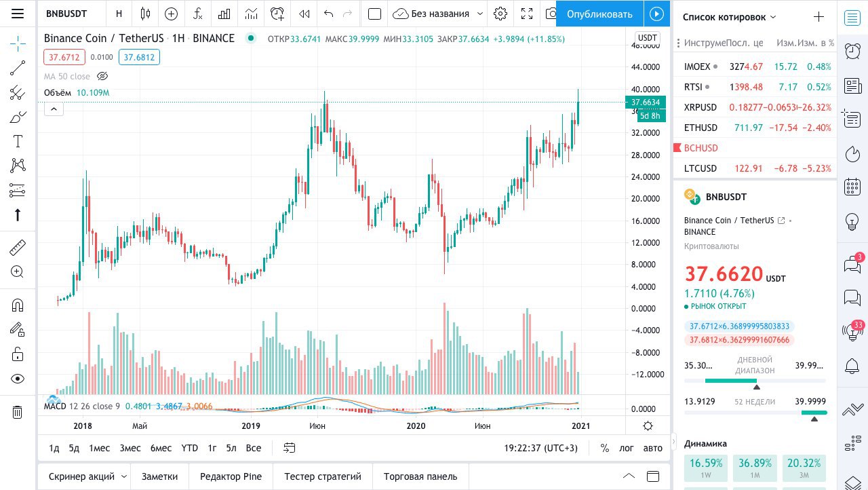Click the "Опубликовать" button
This screenshot has width=868, height=490.
[x=599, y=14]
